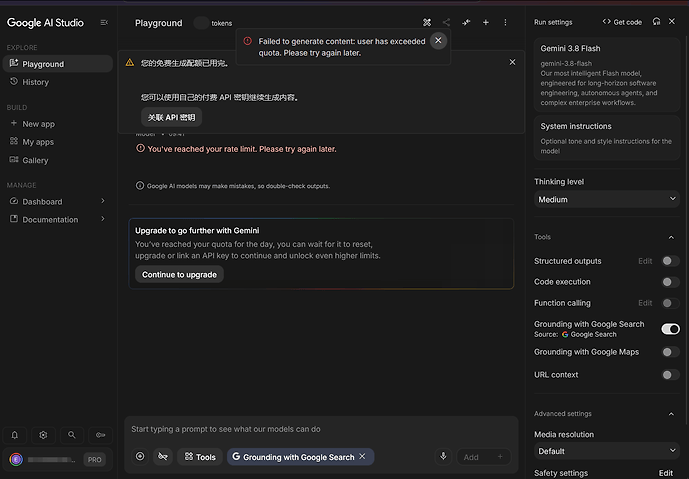Open My apps in the sidebar
Screen dimensions: 689x479
58,142
